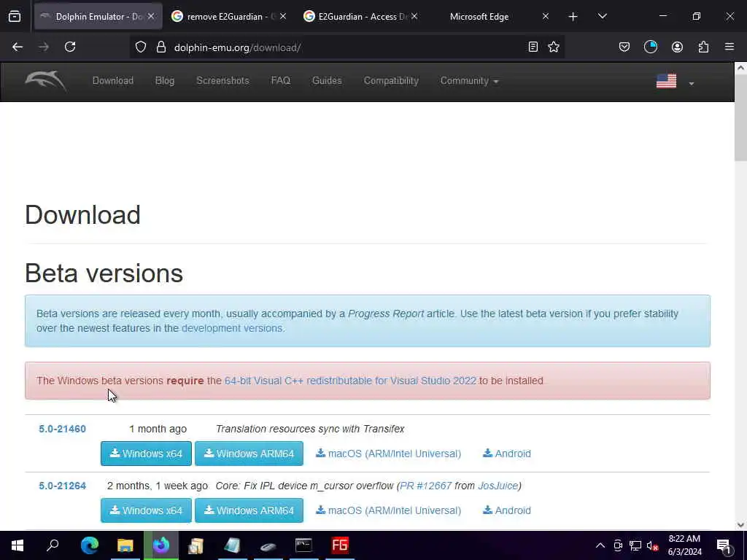Open the network tray icon
747x560 pixels.
(x=635, y=545)
